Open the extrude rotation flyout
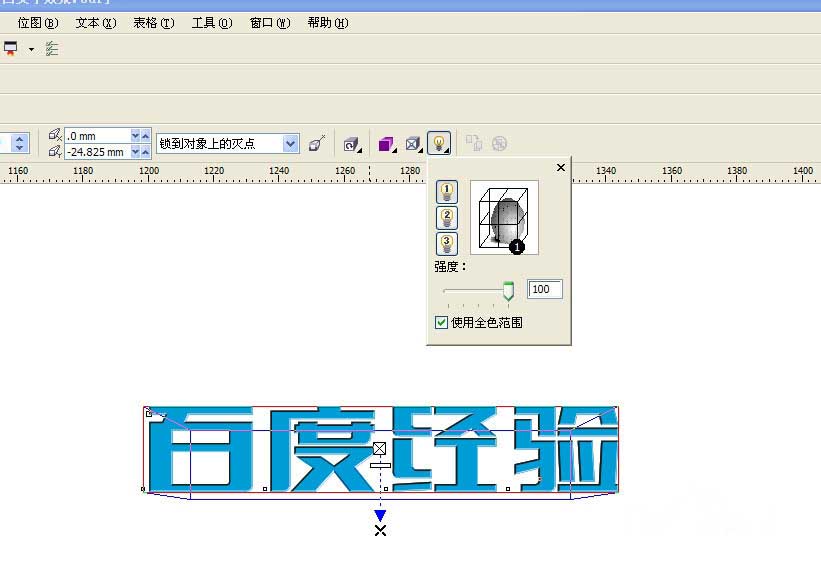The image size is (821, 576). coord(352,144)
